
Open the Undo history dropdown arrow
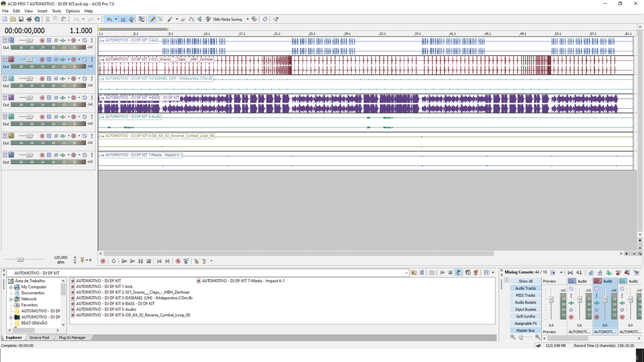coord(84,19)
